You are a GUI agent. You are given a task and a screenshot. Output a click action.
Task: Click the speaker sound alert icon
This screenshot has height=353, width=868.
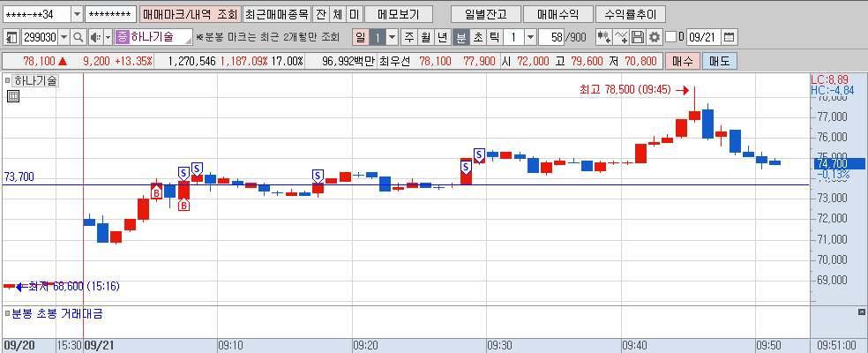coord(94,38)
